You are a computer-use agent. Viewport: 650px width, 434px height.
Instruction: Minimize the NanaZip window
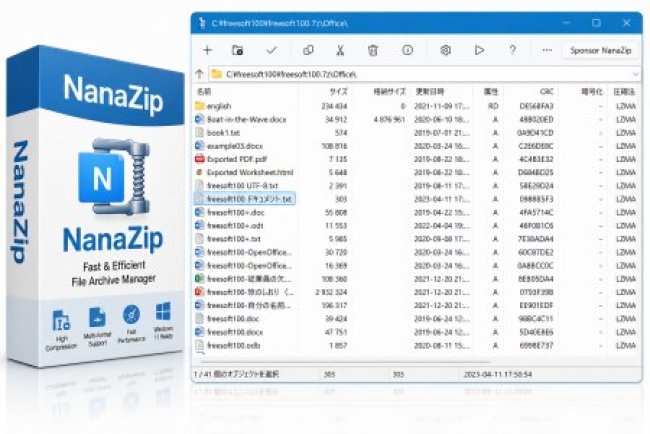(x=567, y=23)
